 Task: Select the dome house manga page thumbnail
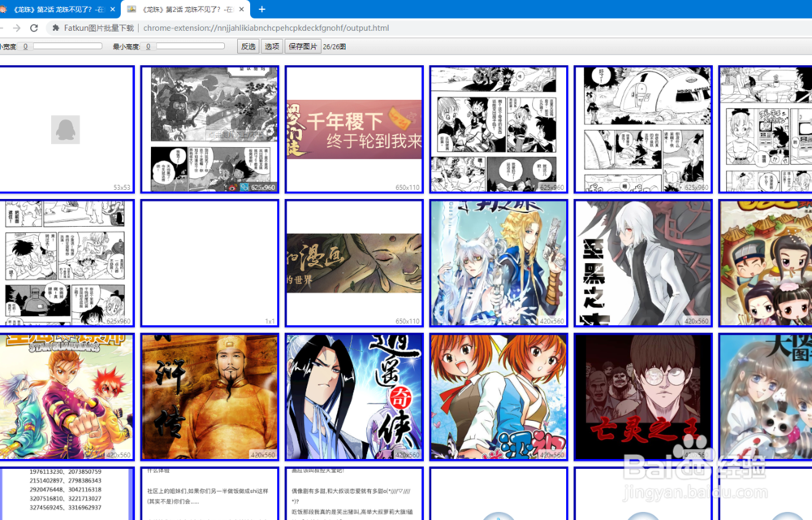click(643, 129)
